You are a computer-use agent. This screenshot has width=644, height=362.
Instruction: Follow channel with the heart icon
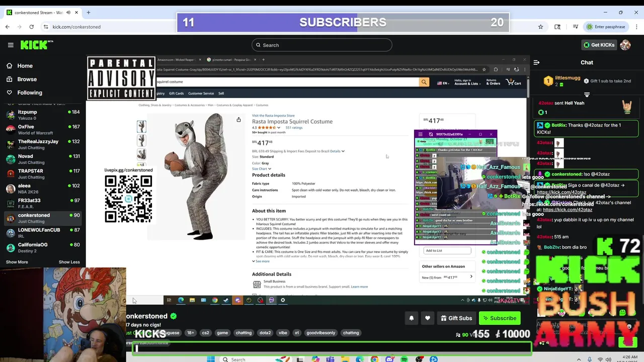[427, 318]
